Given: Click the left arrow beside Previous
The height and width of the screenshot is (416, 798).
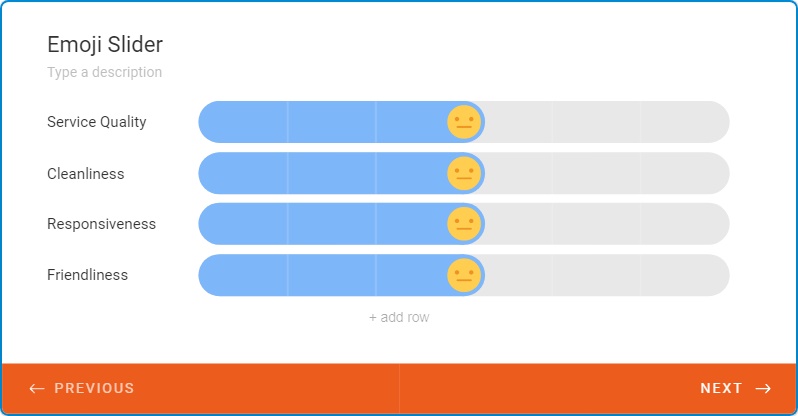Looking at the screenshot, I should [x=37, y=389].
